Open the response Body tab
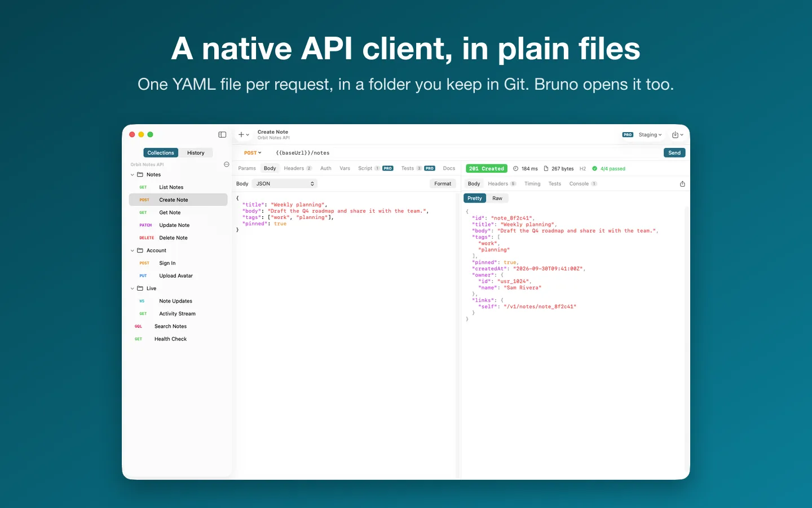Viewport: 812px width, 508px height. click(x=474, y=183)
